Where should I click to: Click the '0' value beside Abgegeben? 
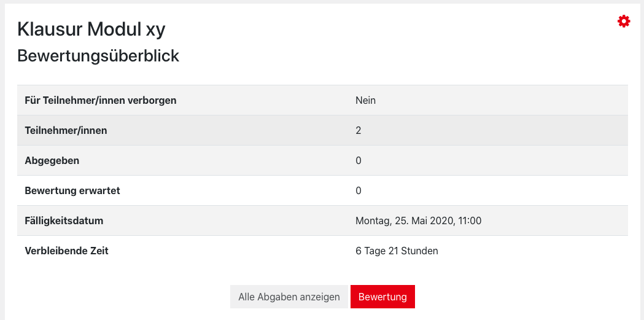coord(359,160)
